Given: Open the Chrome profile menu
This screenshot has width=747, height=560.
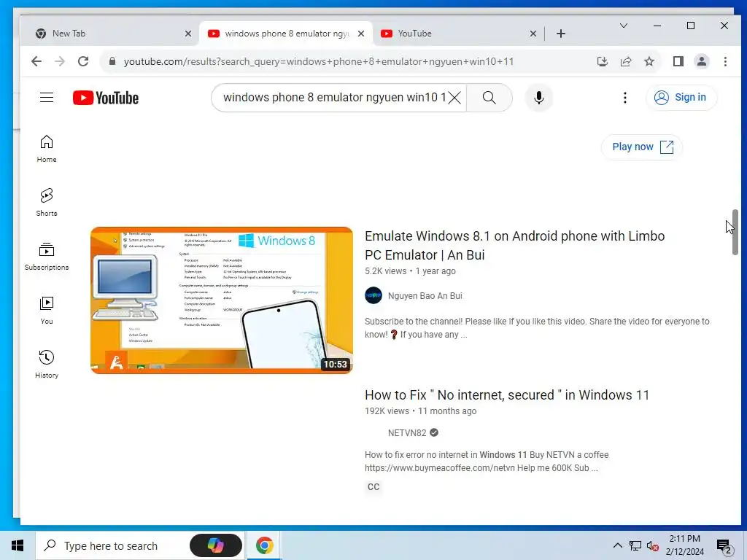Looking at the screenshot, I should 702,61.
